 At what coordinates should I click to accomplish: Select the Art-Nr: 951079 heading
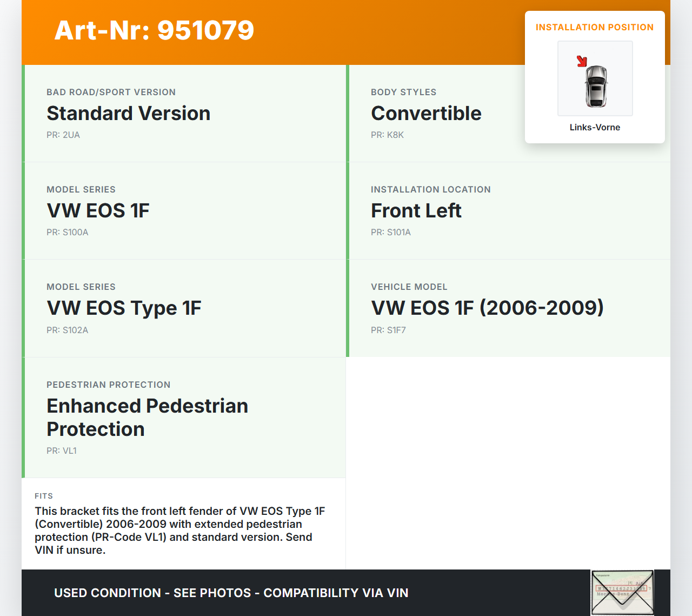coord(154,30)
